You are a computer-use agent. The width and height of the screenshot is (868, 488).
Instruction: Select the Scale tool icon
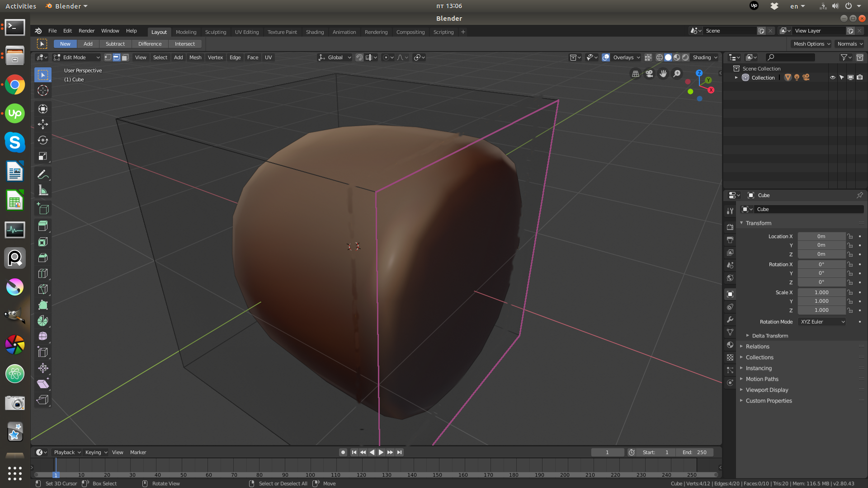click(43, 156)
